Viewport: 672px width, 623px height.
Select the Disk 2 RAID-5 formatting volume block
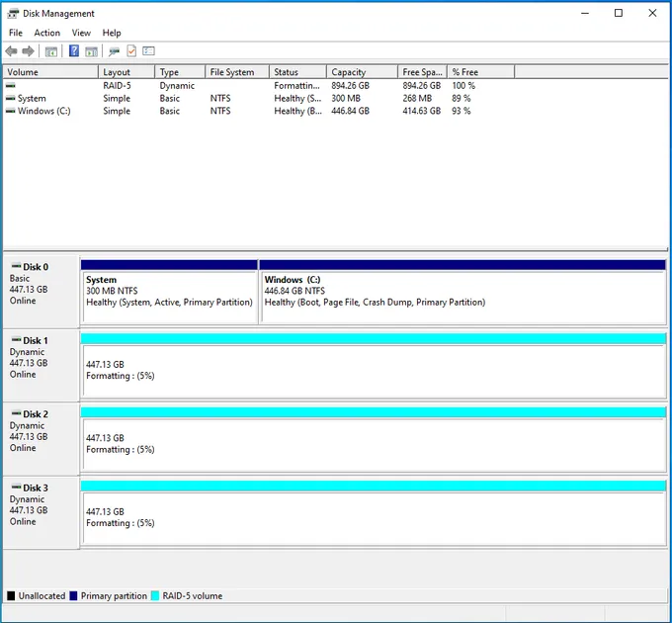(374, 439)
